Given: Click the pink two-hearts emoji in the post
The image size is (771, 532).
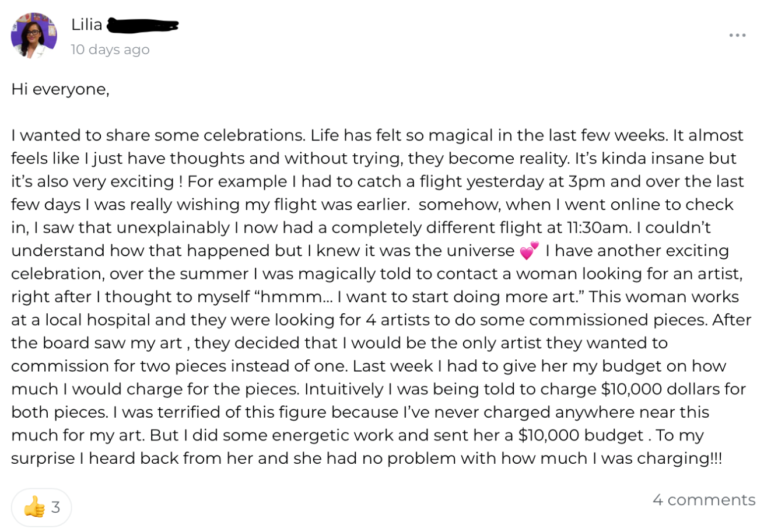Looking at the screenshot, I should (529, 251).
